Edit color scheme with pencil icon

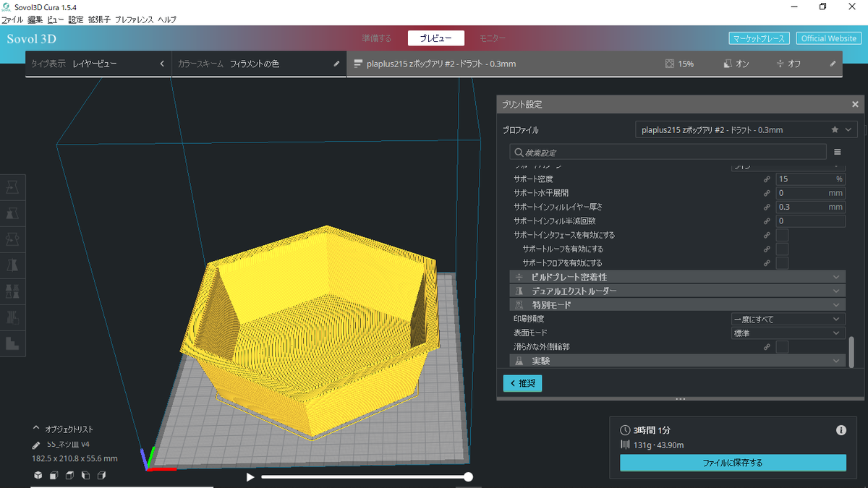pos(336,64)
